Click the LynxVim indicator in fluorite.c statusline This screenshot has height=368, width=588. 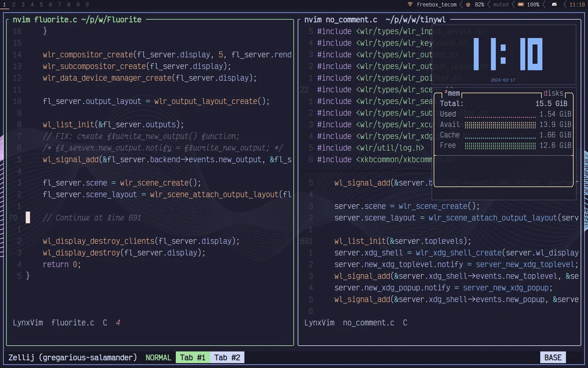[x=27, y=322]
